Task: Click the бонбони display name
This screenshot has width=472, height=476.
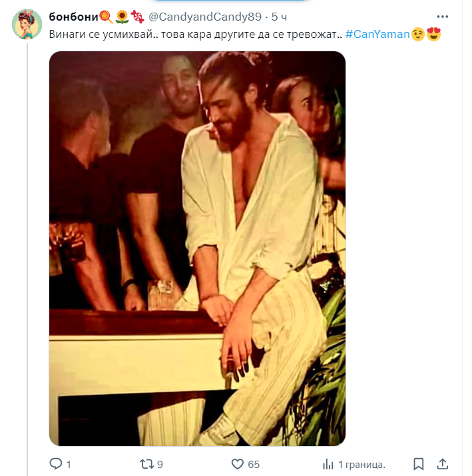Action: pos(73,16)
